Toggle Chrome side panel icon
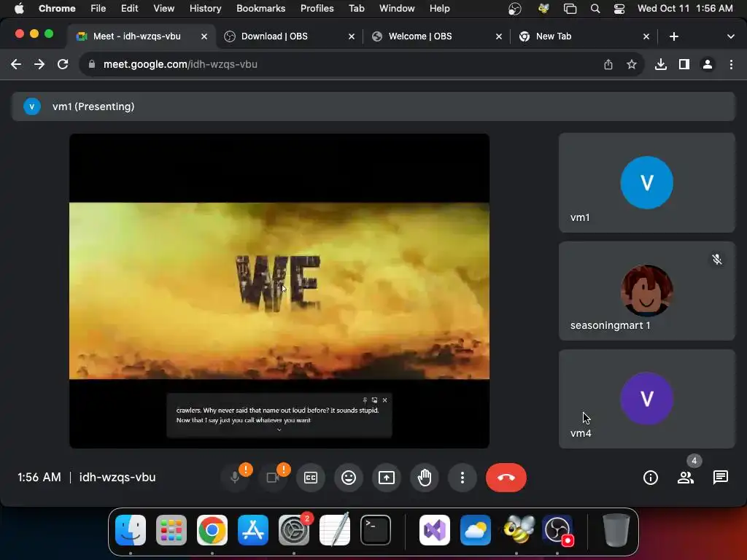 684,64
